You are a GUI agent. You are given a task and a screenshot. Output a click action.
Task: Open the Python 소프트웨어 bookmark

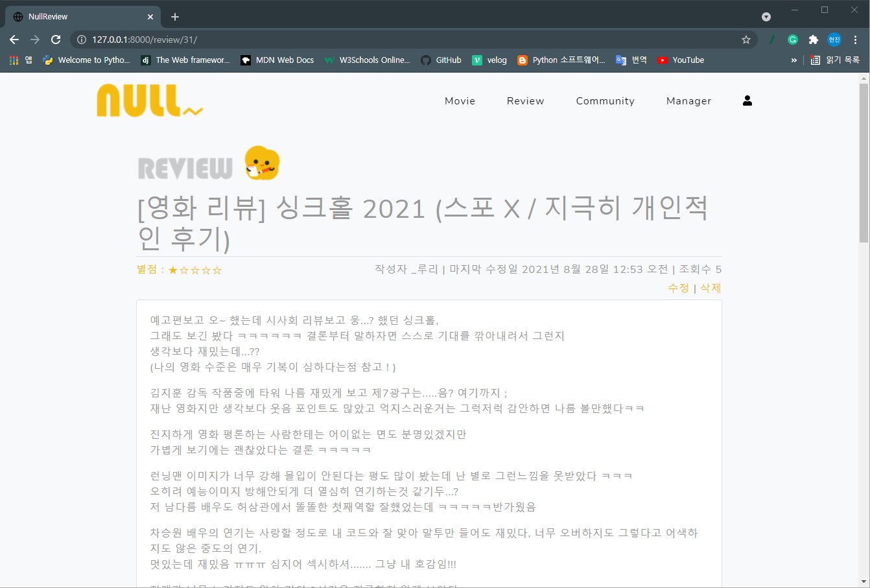561,60
